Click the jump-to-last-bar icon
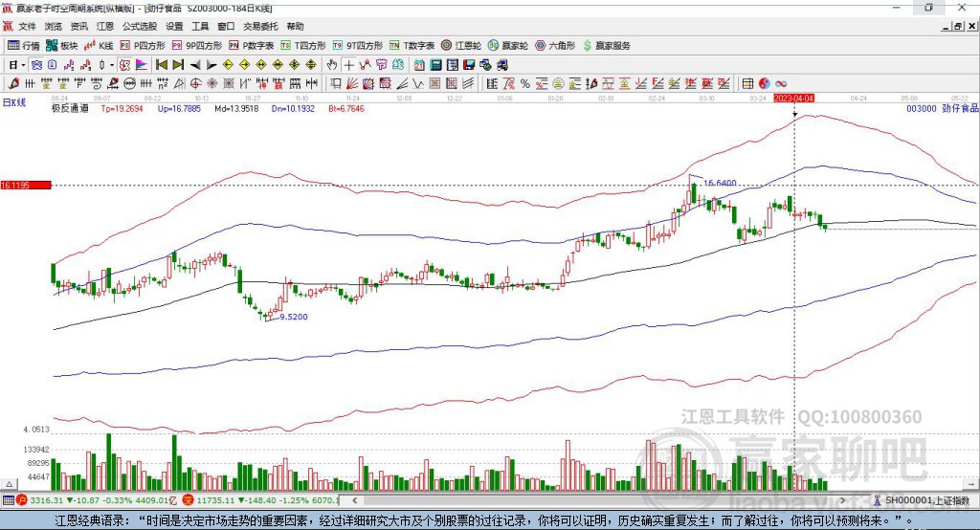Screen dimensions: 980x530 178,64
